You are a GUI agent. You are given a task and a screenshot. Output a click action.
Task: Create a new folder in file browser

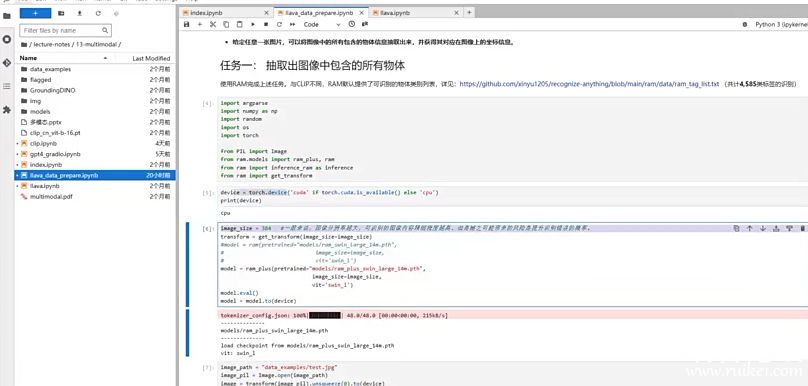click(61, 13)
